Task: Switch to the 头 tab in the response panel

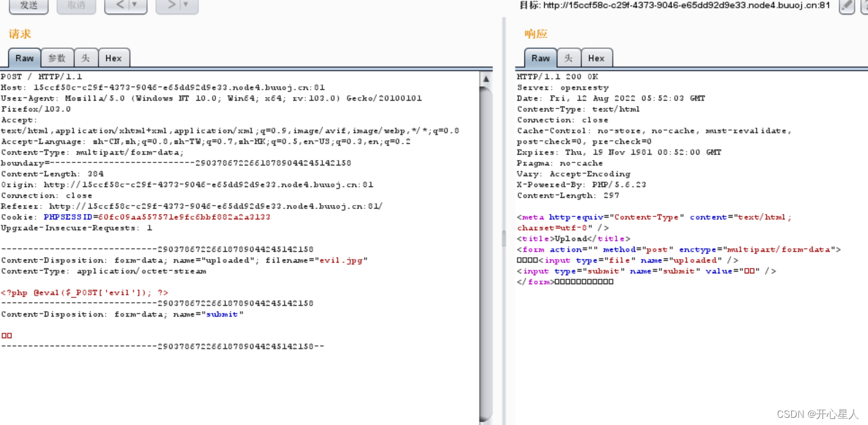Action: tap(569, 58)
